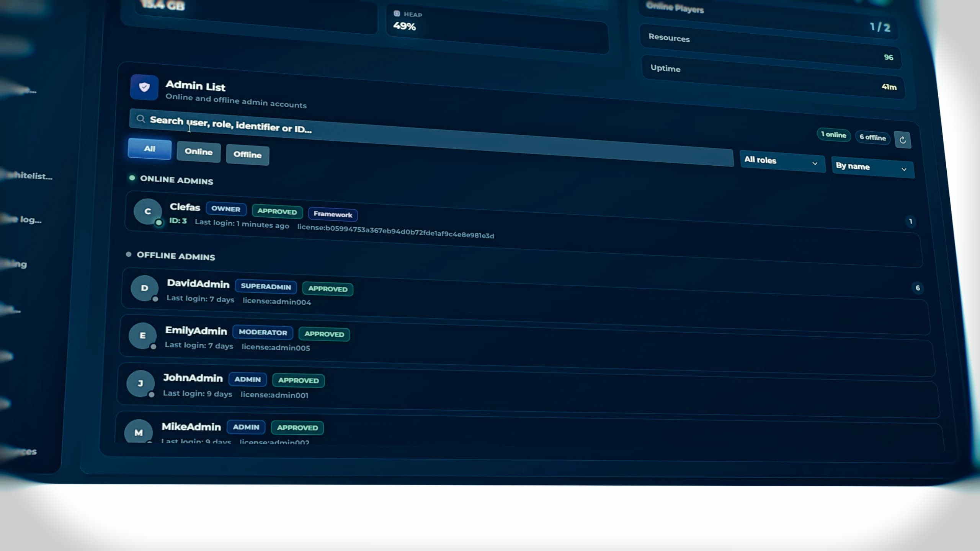Click the MODERATOR badge on EmilyAdmin
Image resolution: width=980 pixels, height=551 pixels.
click(263, 333)
